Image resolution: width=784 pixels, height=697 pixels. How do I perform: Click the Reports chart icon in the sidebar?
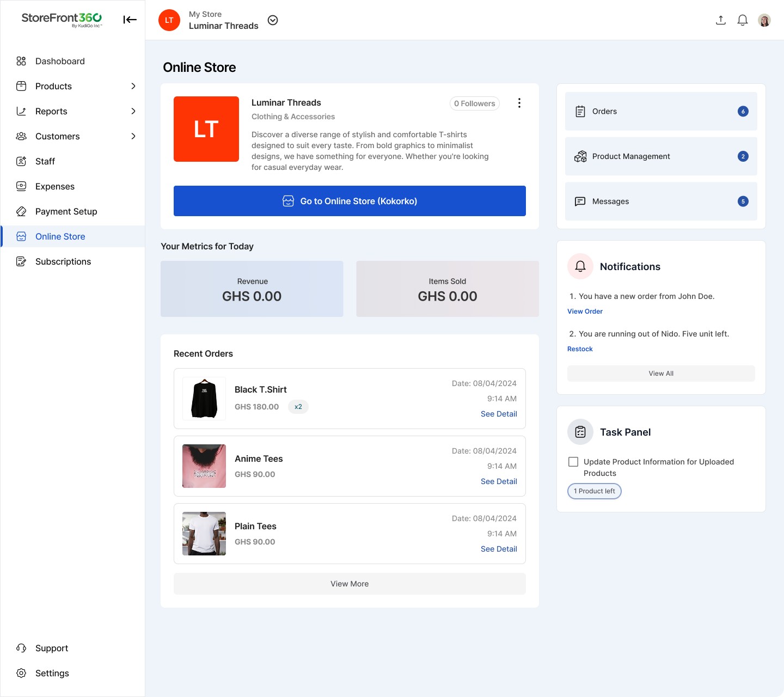[x=21, y=111]
